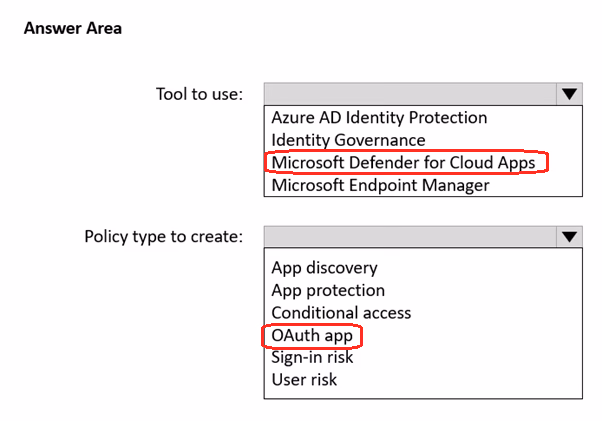Screen dimensions: 602x421
Task: Choose App protection policy type
Action: coord(328,291)
